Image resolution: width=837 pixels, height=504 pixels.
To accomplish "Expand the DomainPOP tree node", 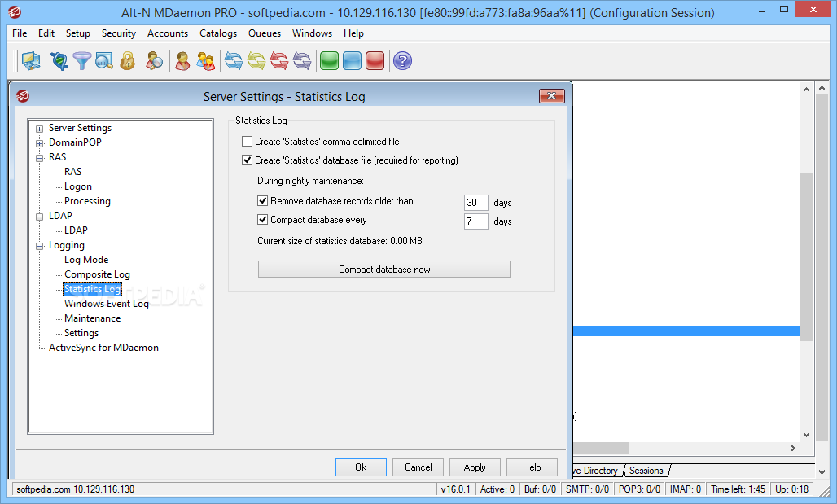I will (40, 143).
